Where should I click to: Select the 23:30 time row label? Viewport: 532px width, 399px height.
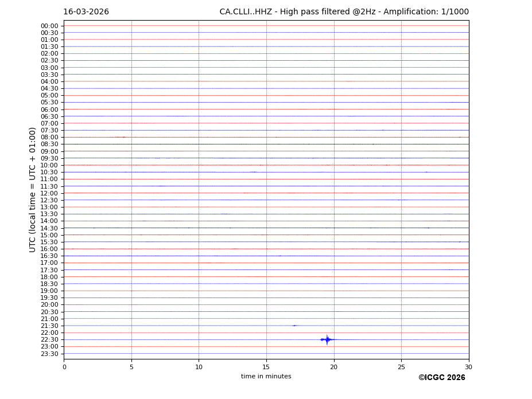(x=49, y=354)
